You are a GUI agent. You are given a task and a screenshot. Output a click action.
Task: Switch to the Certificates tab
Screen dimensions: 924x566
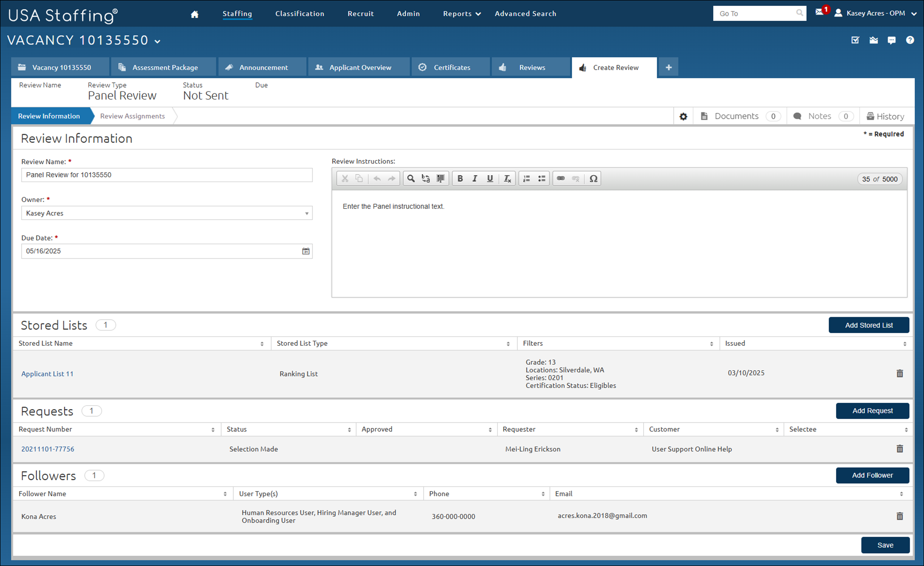click(x=451, y=68)
